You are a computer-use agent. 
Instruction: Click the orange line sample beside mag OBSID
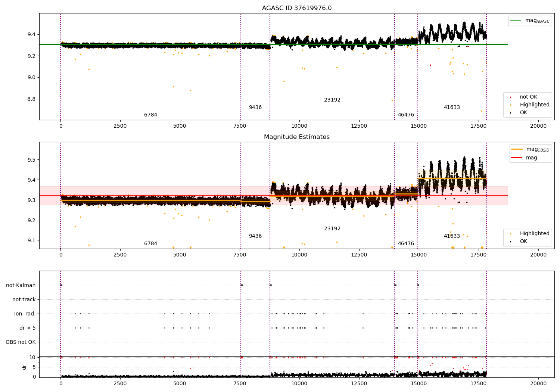[x=517, y=149]
